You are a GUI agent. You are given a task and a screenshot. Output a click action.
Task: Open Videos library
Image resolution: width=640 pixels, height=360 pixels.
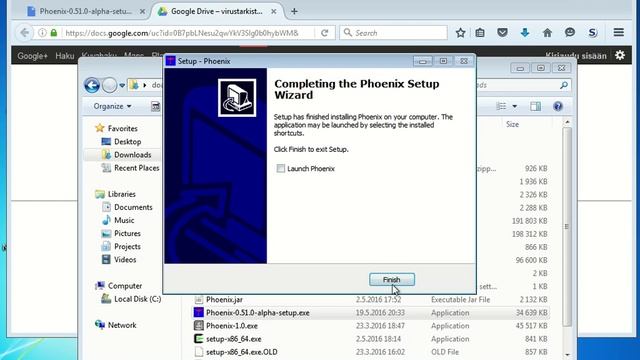[x=125, y=260]
